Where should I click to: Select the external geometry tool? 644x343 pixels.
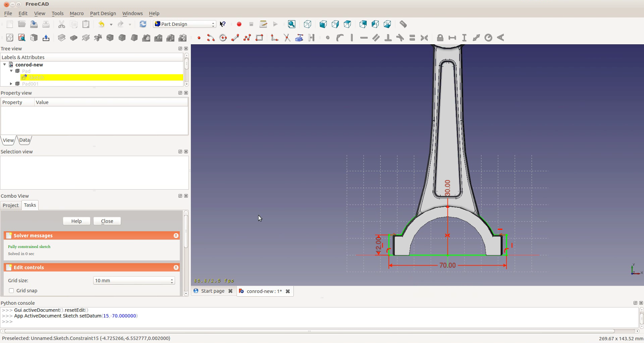click(299, 38)
